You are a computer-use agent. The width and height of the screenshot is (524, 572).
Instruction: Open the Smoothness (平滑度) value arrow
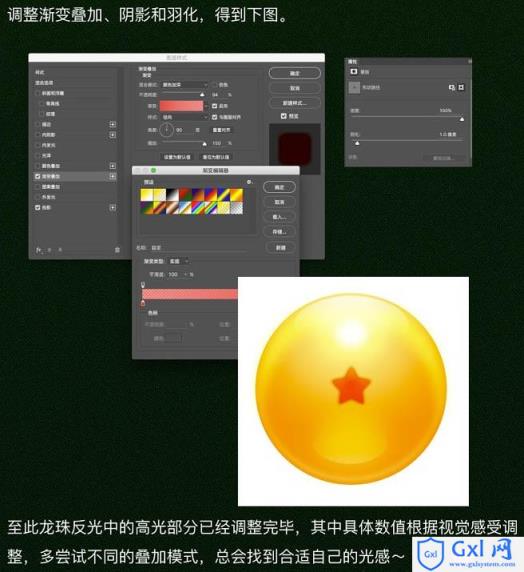(x=185, y=274)
